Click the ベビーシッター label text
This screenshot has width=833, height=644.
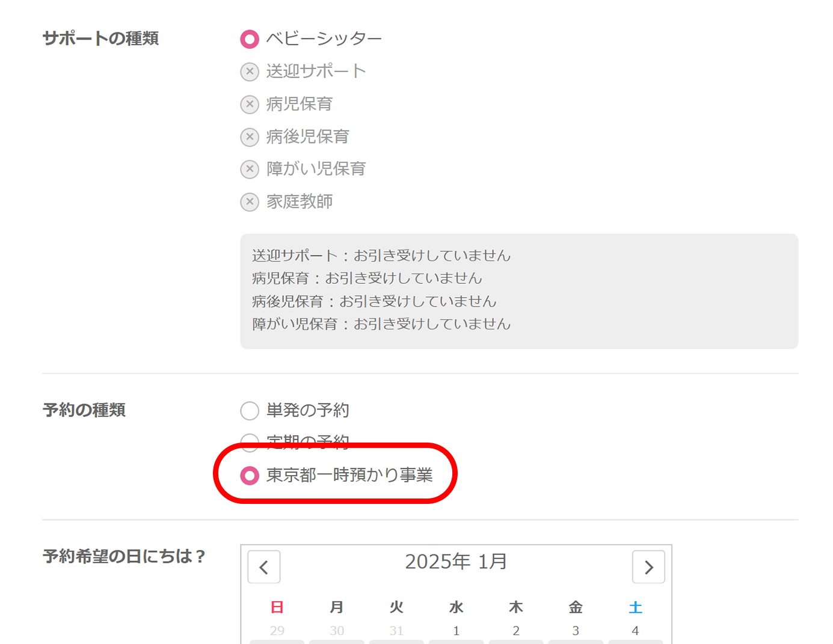(324, 39)
